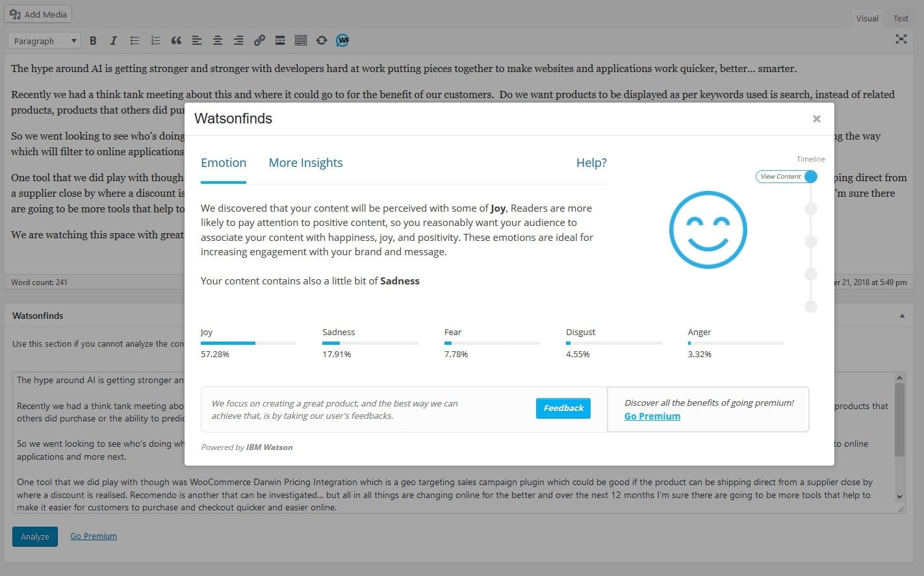Insert a numbered list
The height and width of the screenshot is (576, 924).
[x=155, y=41]
